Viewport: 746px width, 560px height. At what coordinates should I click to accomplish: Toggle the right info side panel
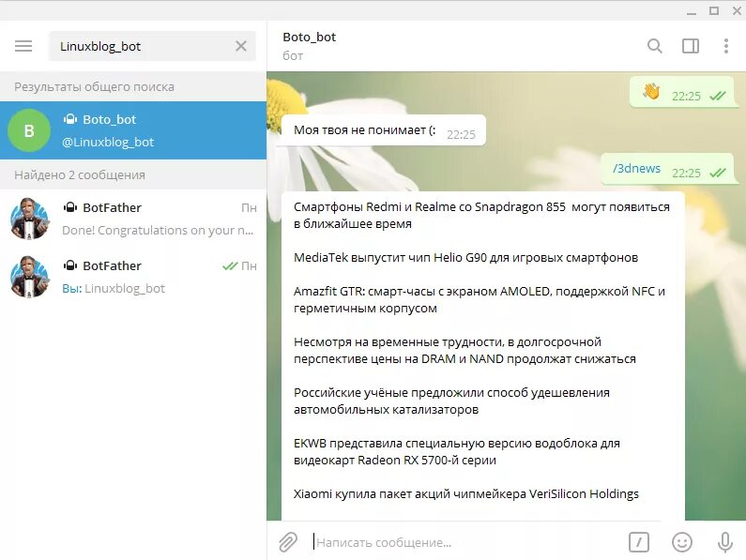(x=691, y=46)
